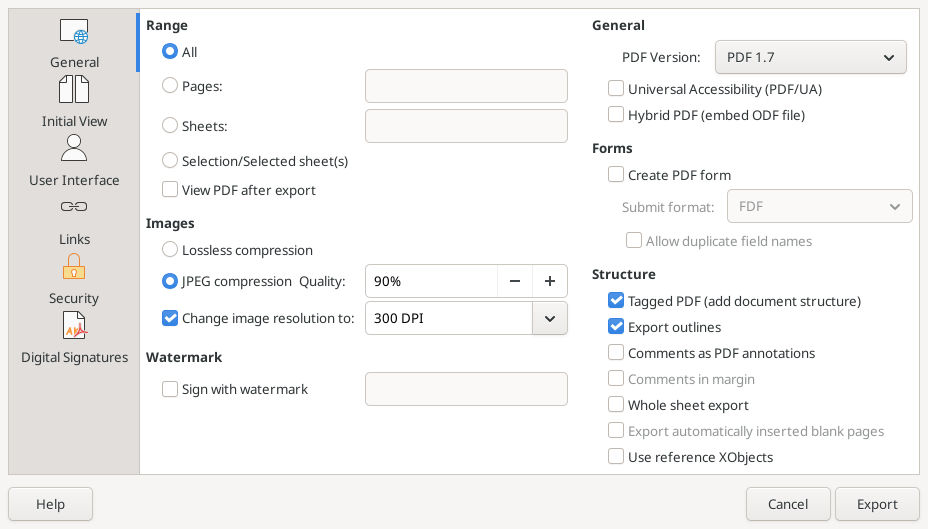
Task: Uncheck Change image resolution to
Action: pyautogui.click(x=170, y=318)
